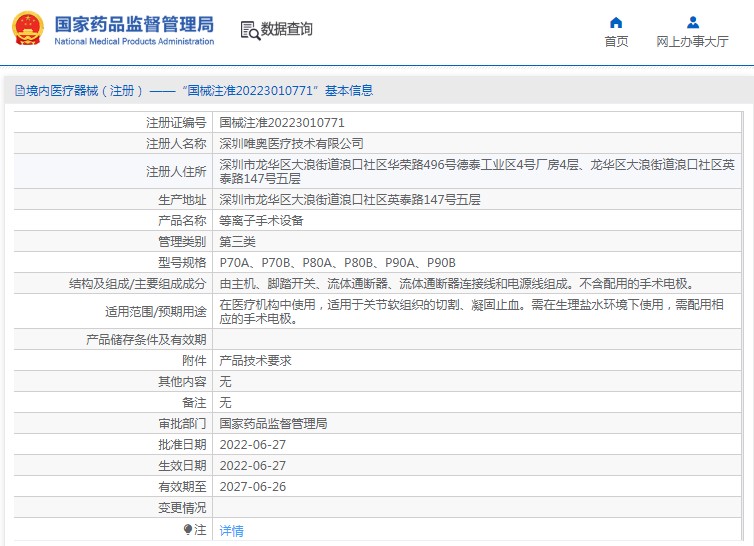Click the expiry date 2027-06-26 value
Image resolution: width=754 pixels, height=546 pixels.
252,486
